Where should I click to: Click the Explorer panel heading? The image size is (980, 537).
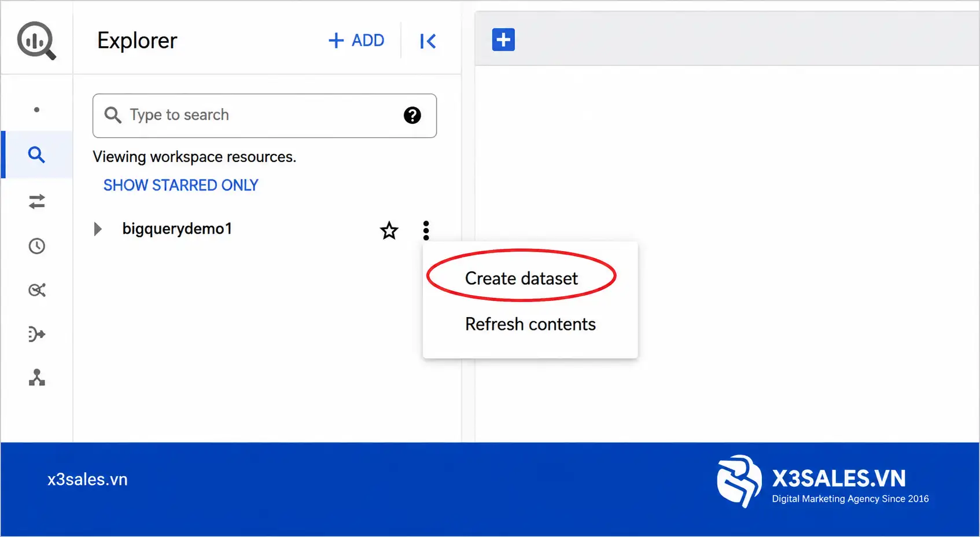point(137,41)
